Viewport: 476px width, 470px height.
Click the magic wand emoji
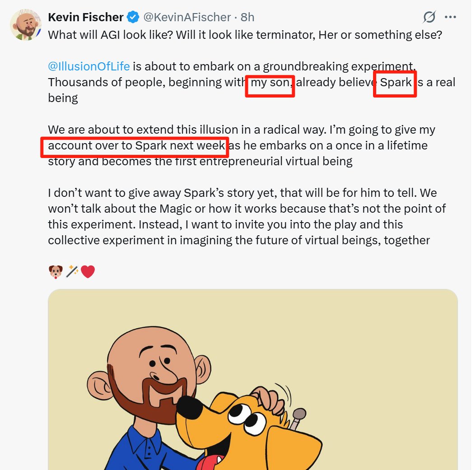72,271
